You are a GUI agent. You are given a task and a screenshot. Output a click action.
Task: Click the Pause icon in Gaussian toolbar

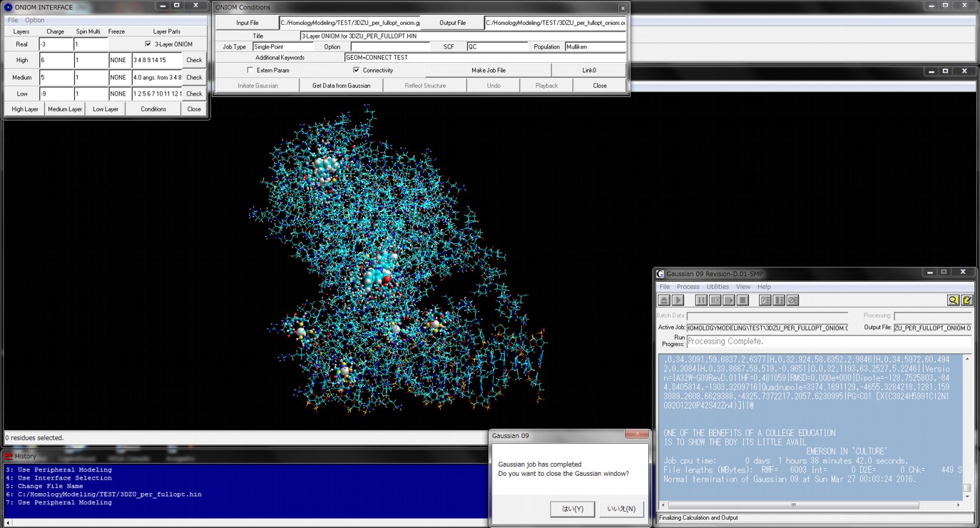coord(702,300)
